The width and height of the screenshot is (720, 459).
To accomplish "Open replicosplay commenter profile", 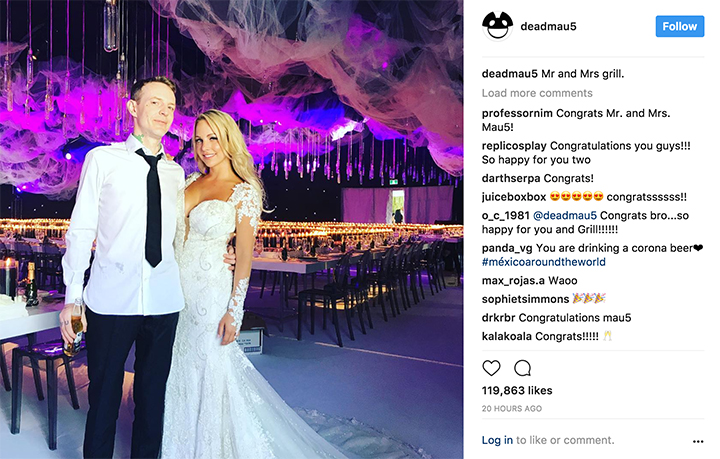I will [514, 146].
